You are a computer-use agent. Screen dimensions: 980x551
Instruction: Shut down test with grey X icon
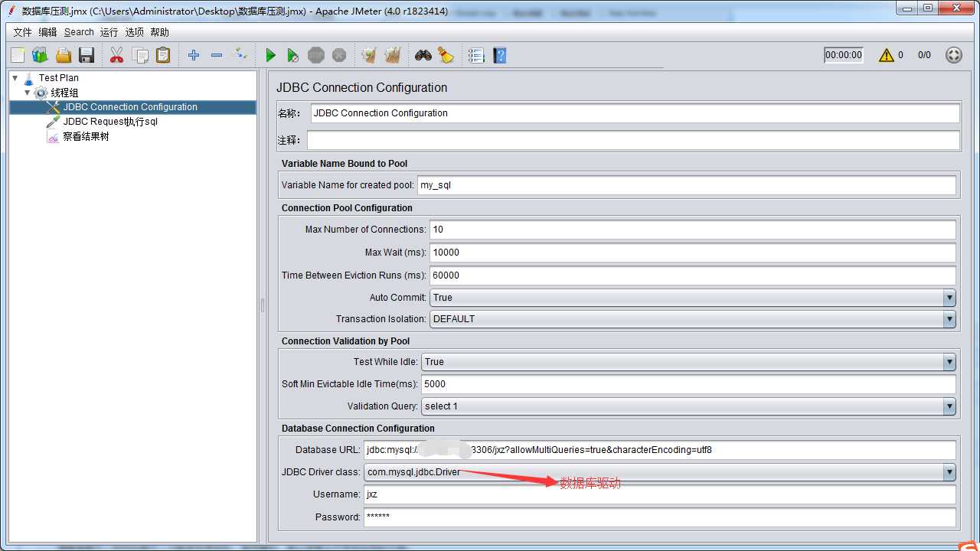tap(339, 55)
